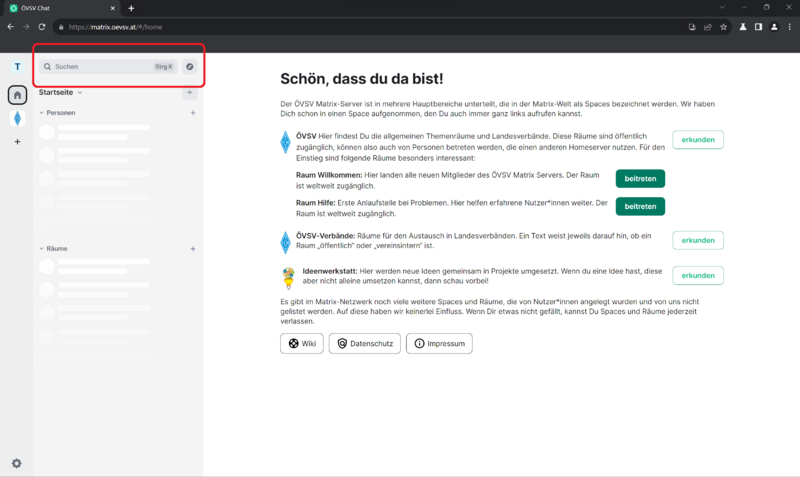Open the Impressum button
Image resolution: width=800 pixels, height=477 pixels.
pos(439,343)
